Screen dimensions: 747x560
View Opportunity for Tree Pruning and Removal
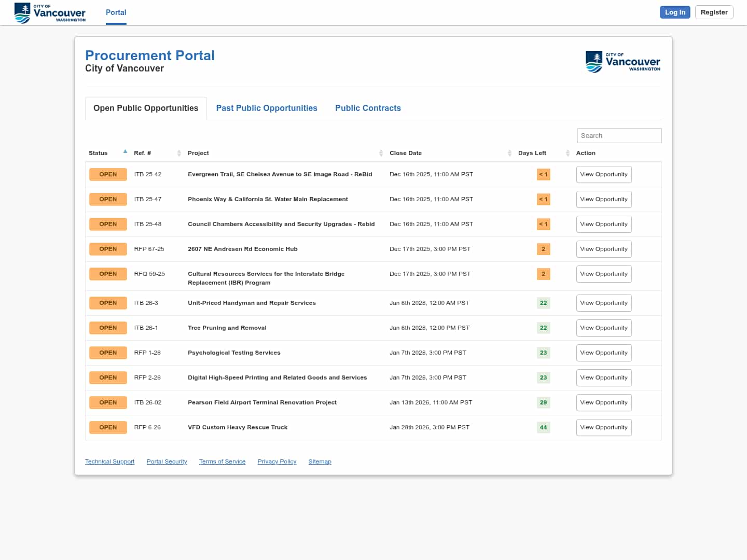(x=603, y=328)
